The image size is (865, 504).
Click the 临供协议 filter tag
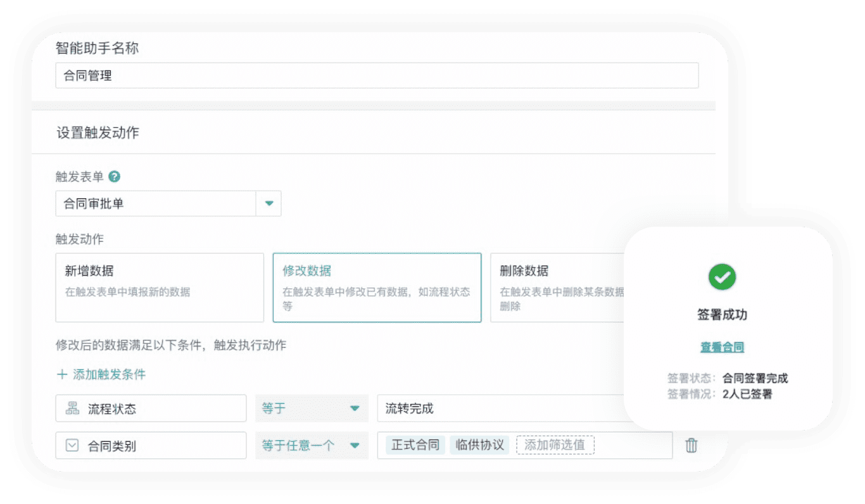[480, 444]
